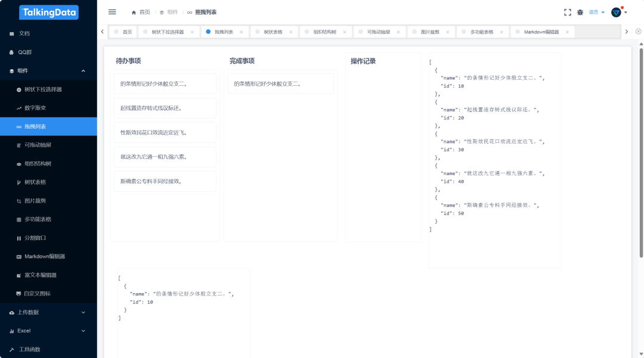Click the close-all-tabs circle icon
Viewport: 644px width, 358px height.
(638, 32)
